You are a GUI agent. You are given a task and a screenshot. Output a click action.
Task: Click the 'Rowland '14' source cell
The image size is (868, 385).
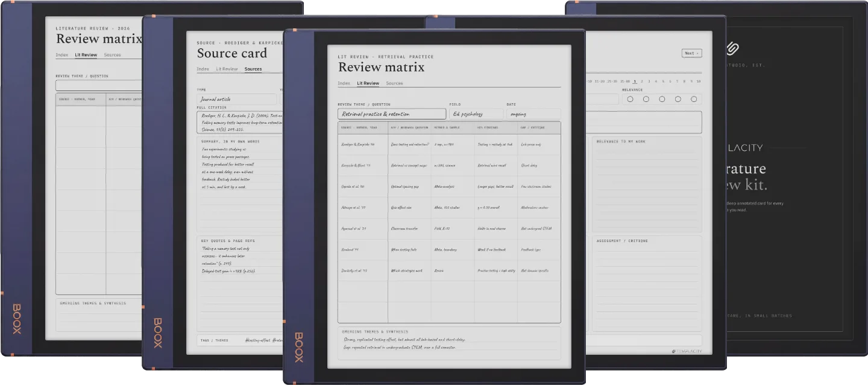pyautogui.click(x=363, y=250)
